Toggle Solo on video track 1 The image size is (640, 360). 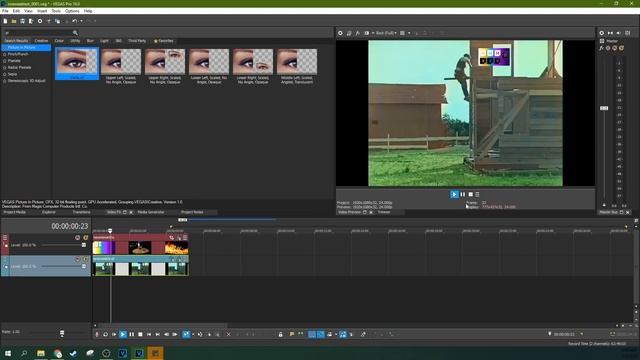point(86,238)
